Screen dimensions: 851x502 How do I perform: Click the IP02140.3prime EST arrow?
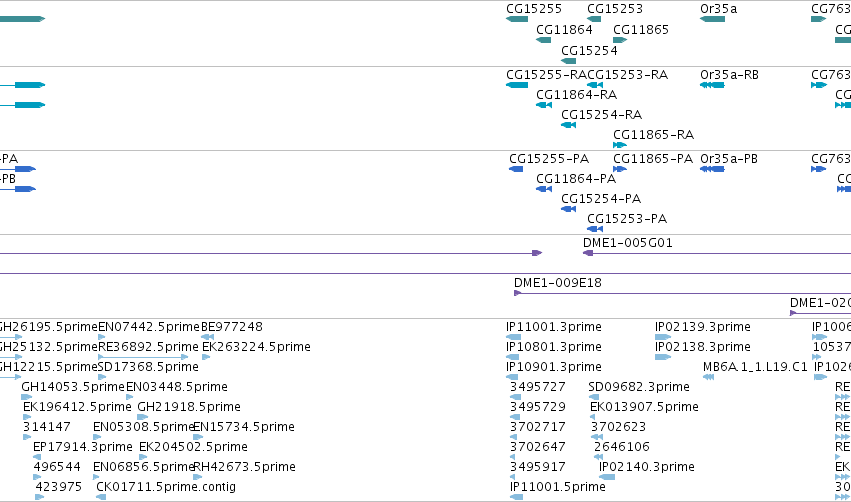[607, 477]
